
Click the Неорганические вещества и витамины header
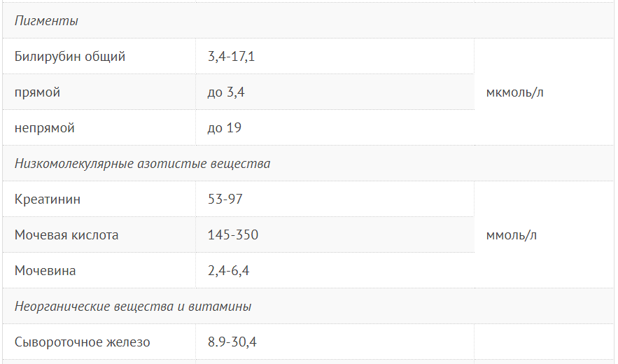(x=133, y=307)
